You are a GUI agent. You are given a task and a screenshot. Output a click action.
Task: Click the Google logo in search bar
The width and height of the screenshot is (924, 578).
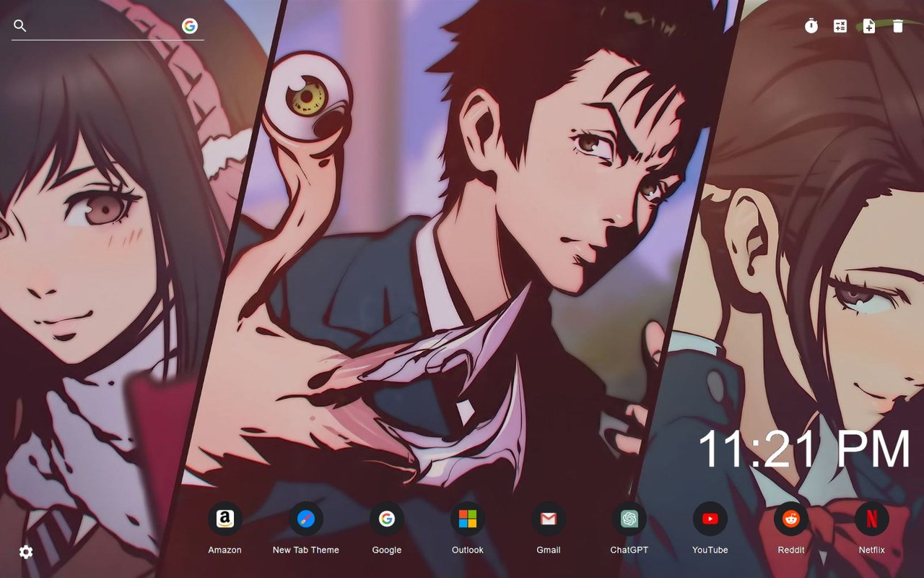click(x=190, y=26)
